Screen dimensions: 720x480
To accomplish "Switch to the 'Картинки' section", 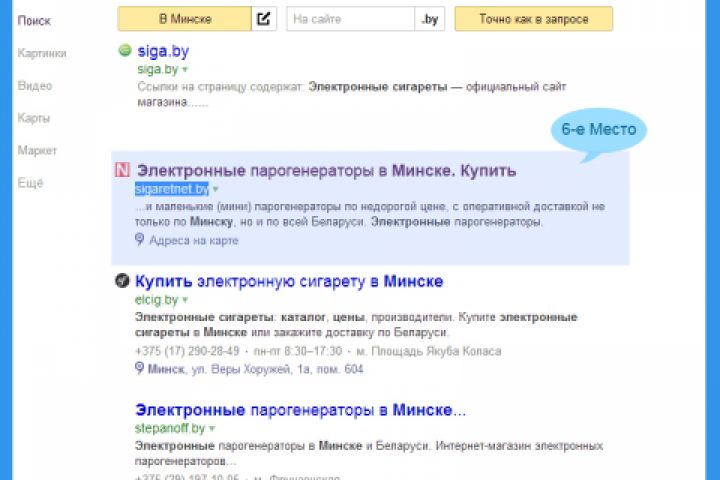I will (42, 53).
